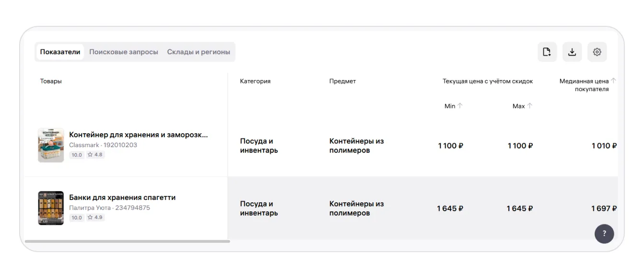Click the Classmark container product thumbnail
This screenshot has width=644, height=278.
[51, 145]
